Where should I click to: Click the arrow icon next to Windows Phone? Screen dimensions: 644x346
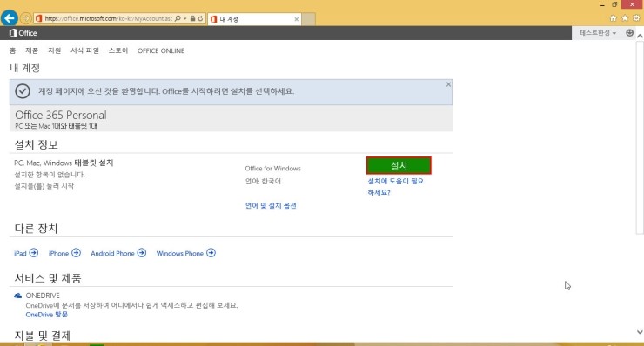[211, 253]
